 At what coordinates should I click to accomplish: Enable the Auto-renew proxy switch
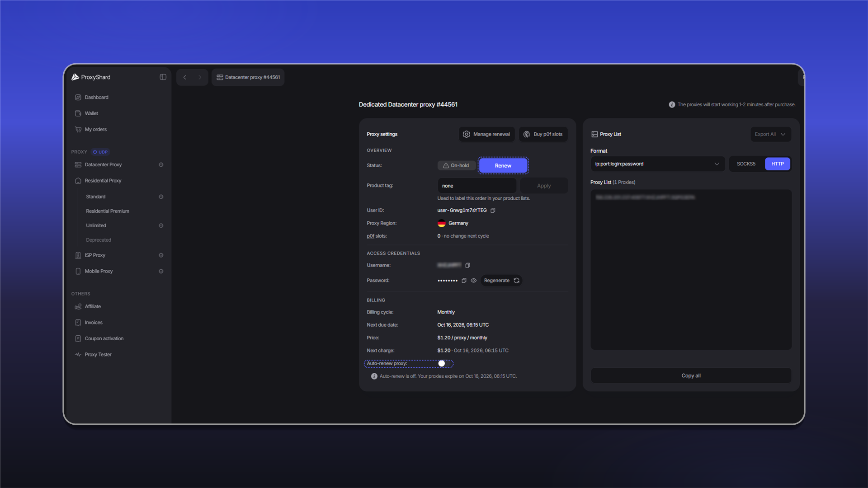pos(444,364)
